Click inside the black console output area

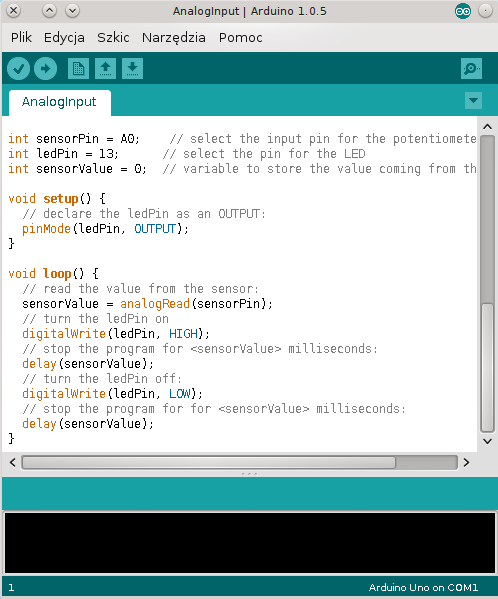[x=249, y=543]
